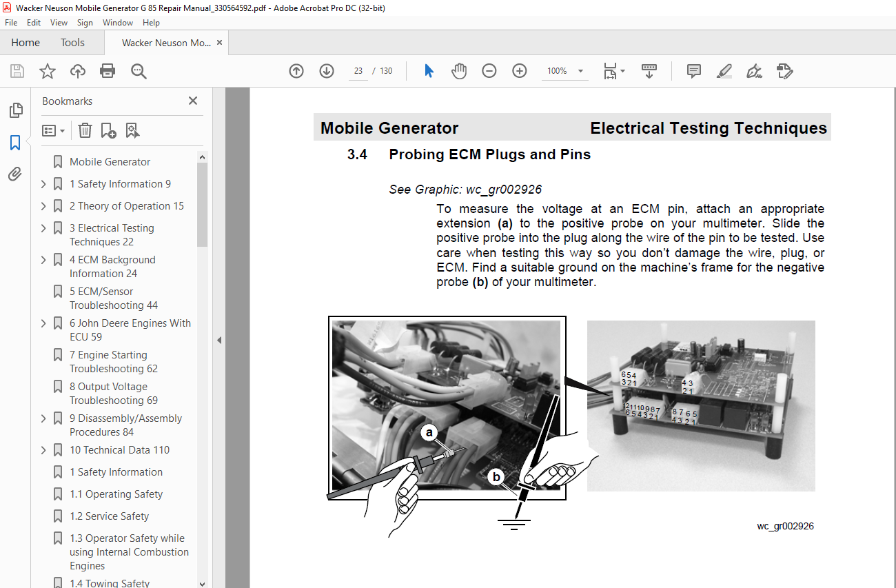
Task: Open 1.1 Operating Safety bookmark
Action: coord(116,494)
